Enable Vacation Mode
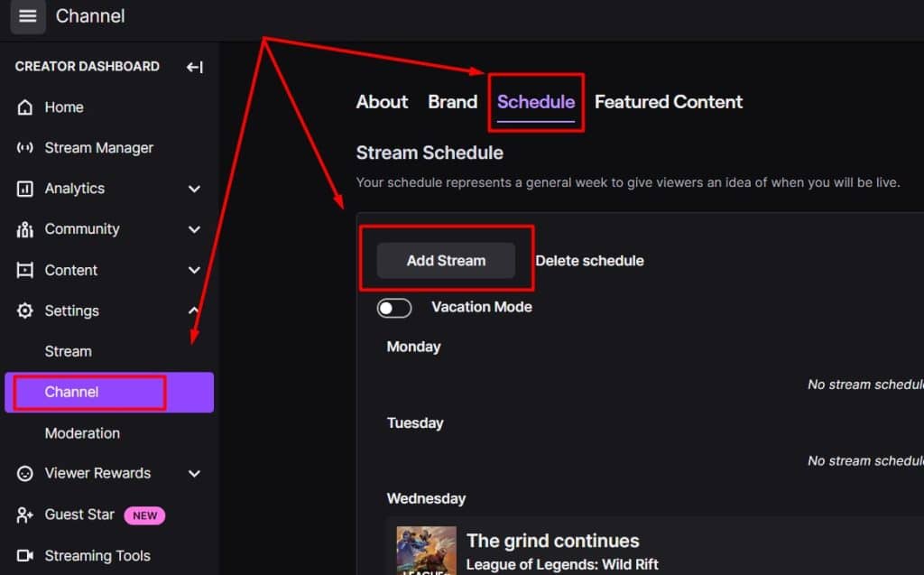 [x=394, y=308]
